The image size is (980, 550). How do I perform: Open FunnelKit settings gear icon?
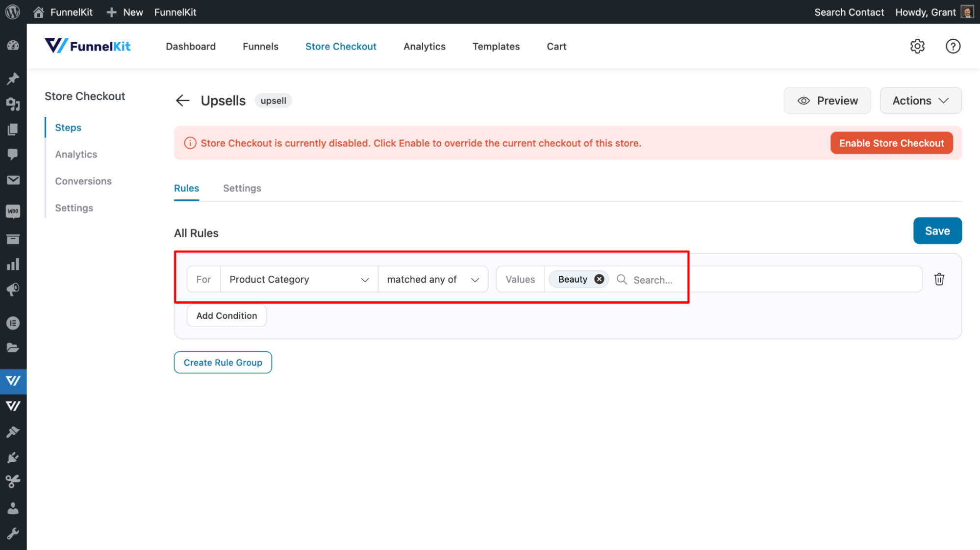coord(917,46)
